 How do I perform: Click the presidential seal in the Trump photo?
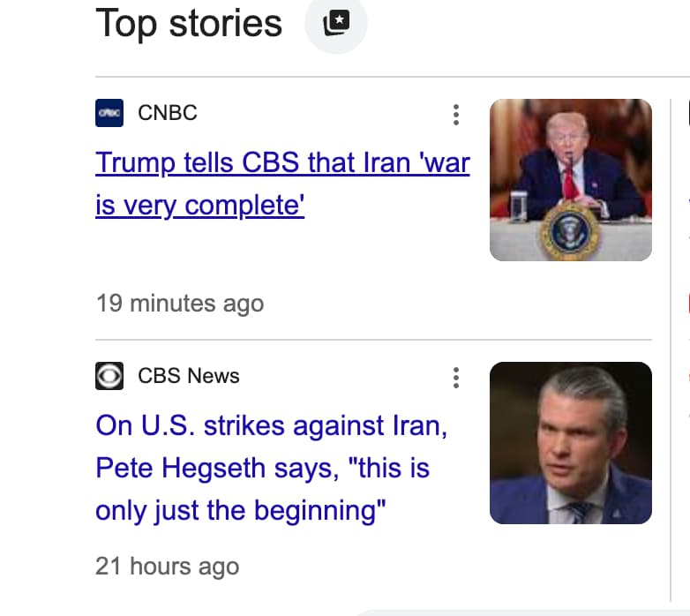tap(568, 232)
